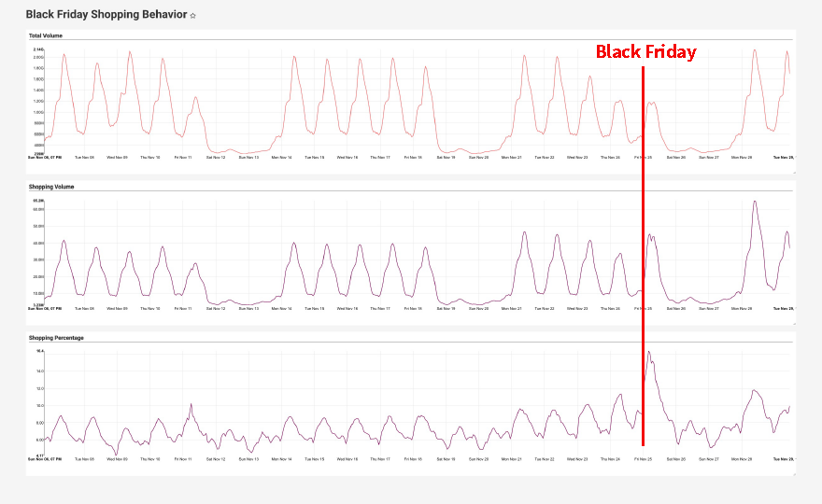Click the 2.14G top value on Total Volume axis
Image resolution: width=822 pixels, height=504 pixels.
click(x=38, y=49)
